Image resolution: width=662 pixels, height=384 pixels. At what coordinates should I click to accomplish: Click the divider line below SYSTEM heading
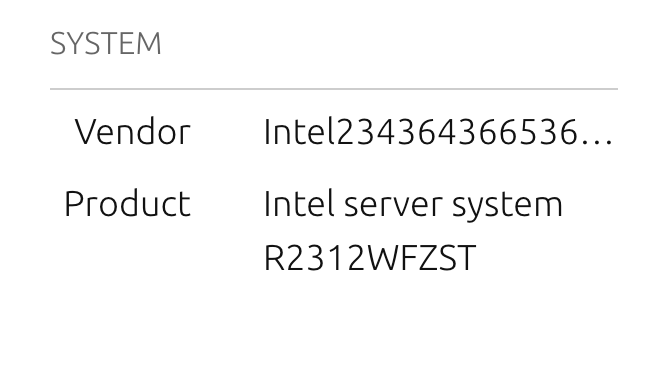click(x=334, y=89)
